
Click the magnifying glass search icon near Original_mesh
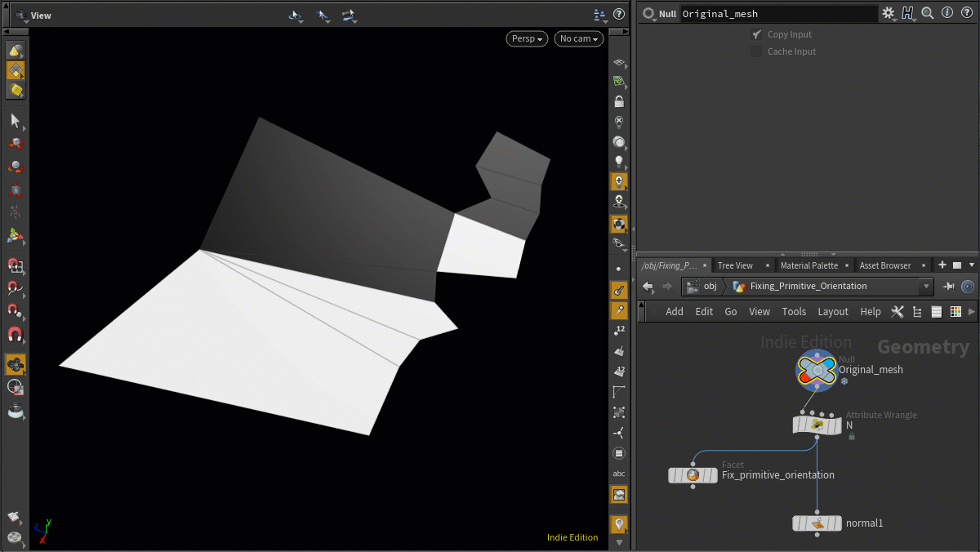(926, 11)
